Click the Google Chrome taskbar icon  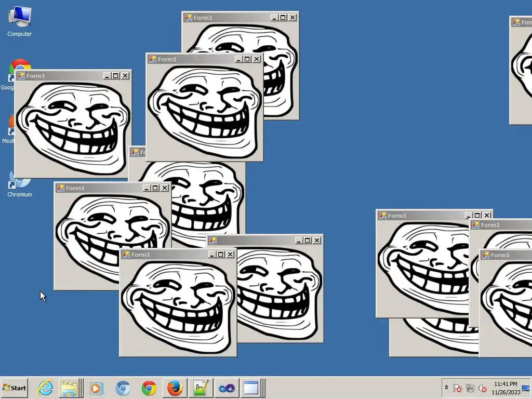[x=149, y=388]
